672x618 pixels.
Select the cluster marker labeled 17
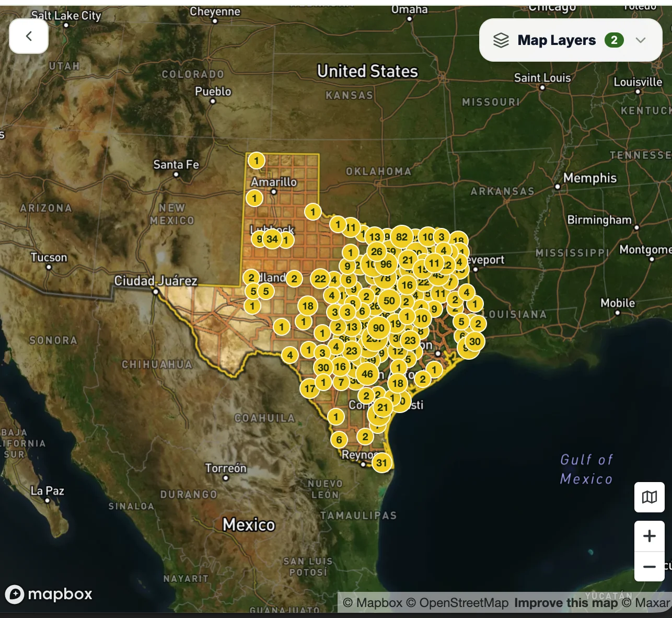click(x=310, y=388)
